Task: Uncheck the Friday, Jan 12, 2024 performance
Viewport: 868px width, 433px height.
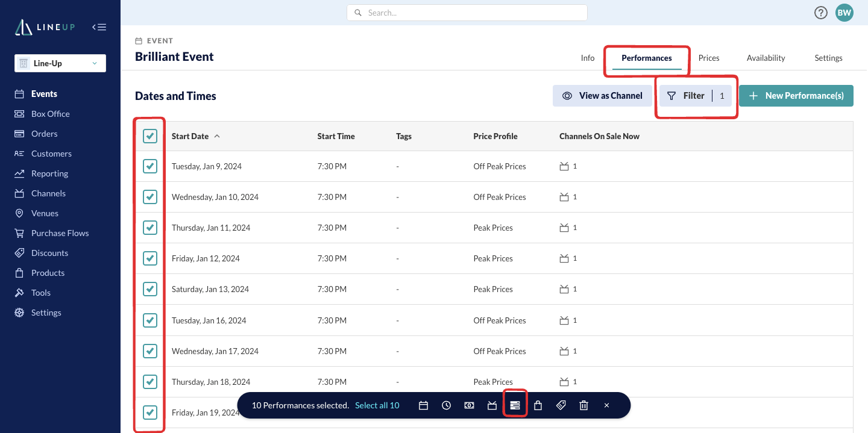Action: 150,258
